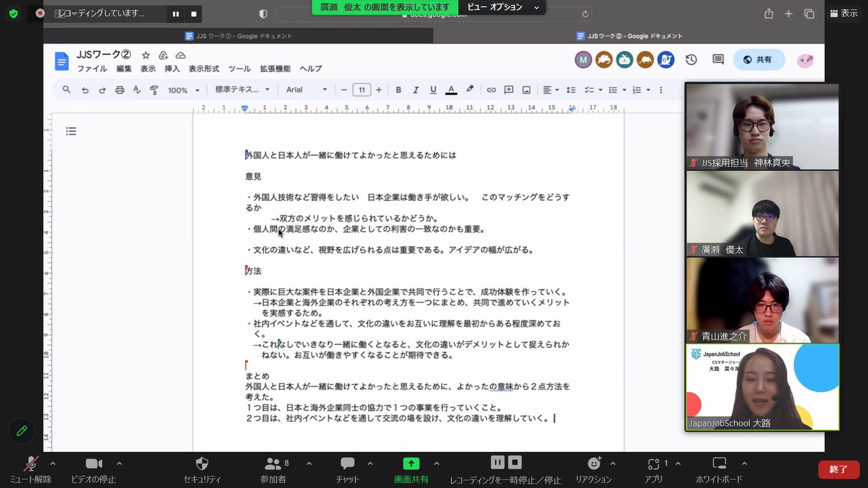
Task: Click the insert link icon
Action: (491, 90)
